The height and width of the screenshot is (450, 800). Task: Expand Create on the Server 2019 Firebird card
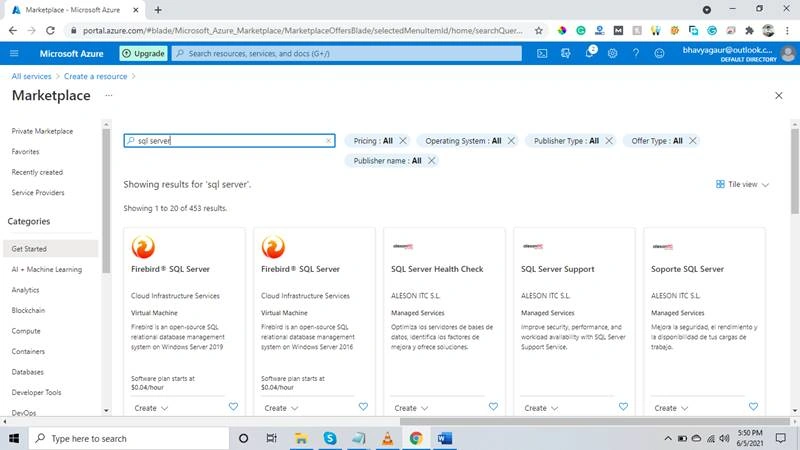[x=151, y=408]
